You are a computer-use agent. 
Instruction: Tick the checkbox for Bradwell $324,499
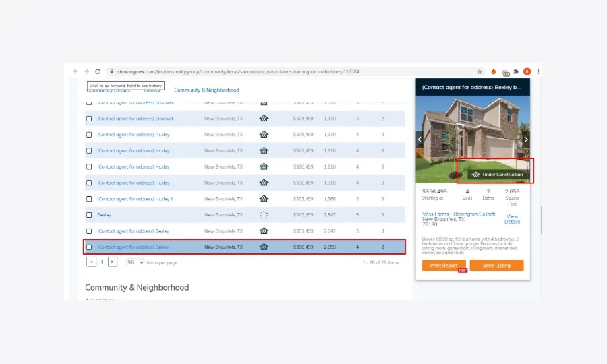pos(89,119)
